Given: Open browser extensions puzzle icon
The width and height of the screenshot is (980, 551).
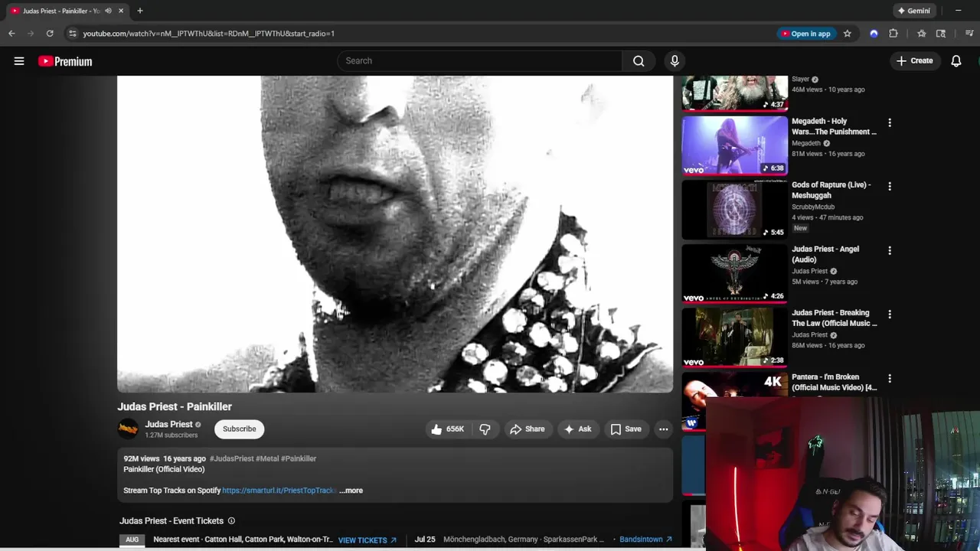Looking at the screenshot, I should point(893,34).
